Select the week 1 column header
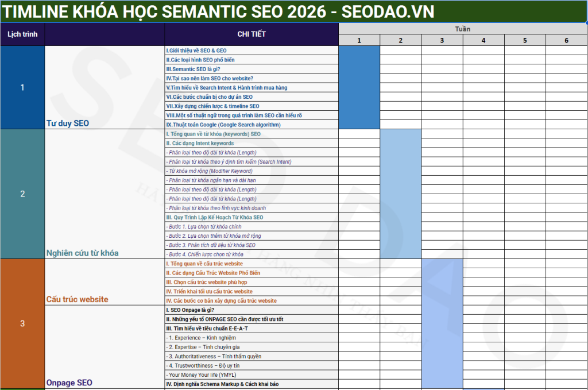The height and width of the screenshot is (390, 588). click(359, 40)
